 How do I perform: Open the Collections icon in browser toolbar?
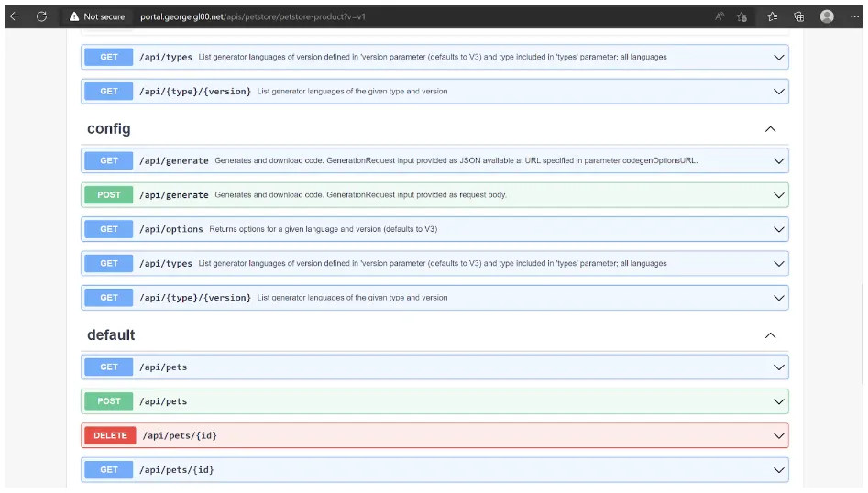[799, 16]
